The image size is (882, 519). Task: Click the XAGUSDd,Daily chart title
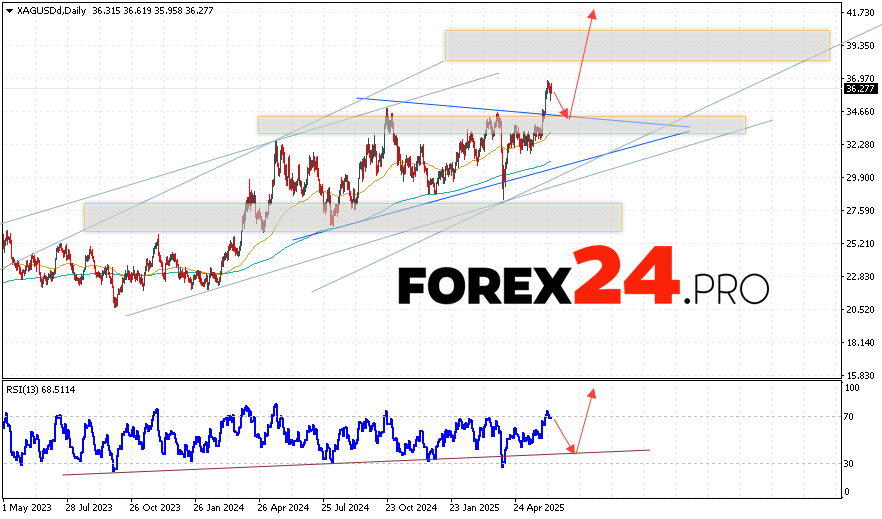pyautogui.click(x=45, y=8)
